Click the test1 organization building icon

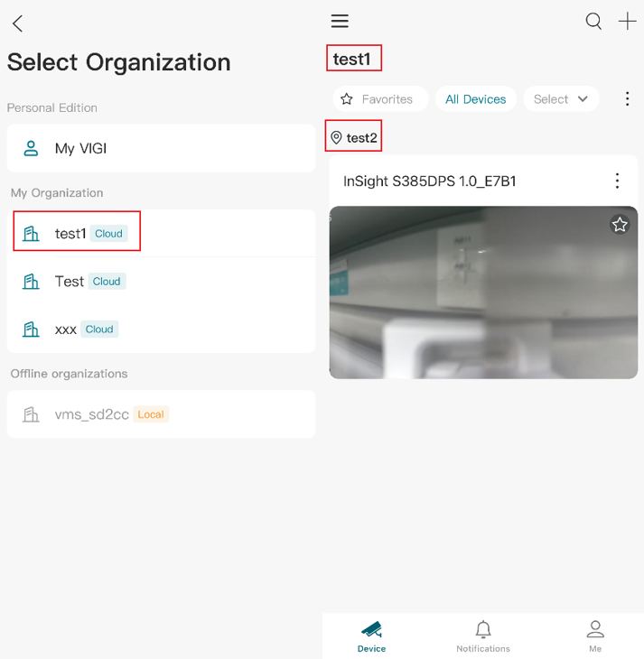coord(31,233)
